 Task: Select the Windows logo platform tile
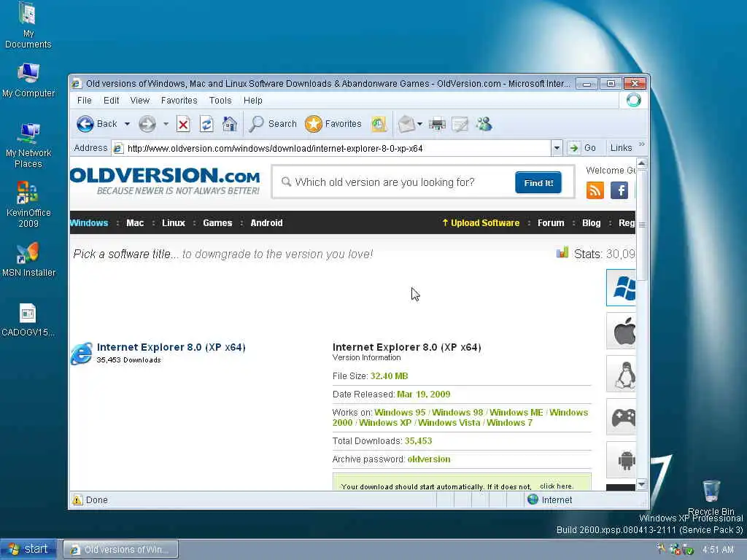coord(622,287)
